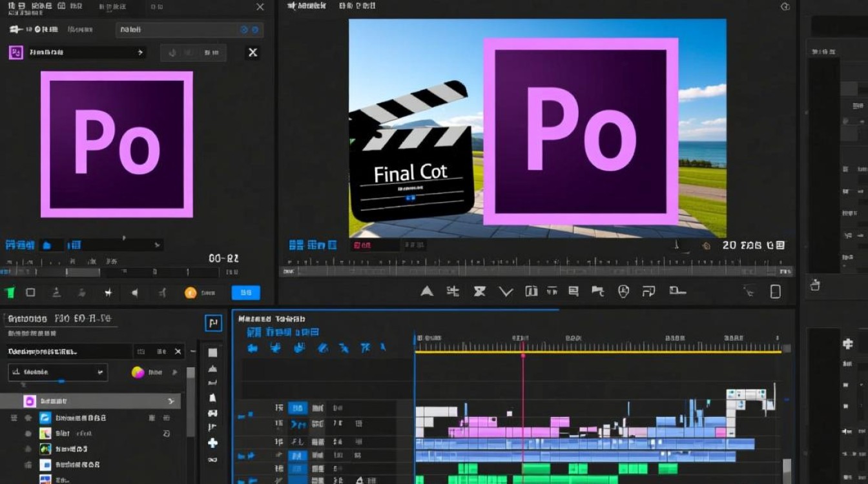Open the blue folder icon below the source preview
This screenshot has width=868, height=484.
[x=46, y=245]
